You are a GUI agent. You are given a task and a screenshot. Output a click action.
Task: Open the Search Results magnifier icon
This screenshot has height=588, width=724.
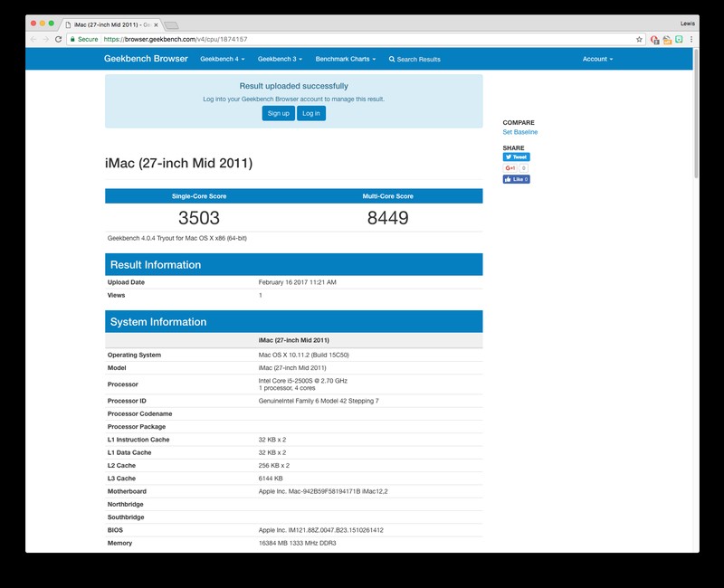tap(393, 59)
